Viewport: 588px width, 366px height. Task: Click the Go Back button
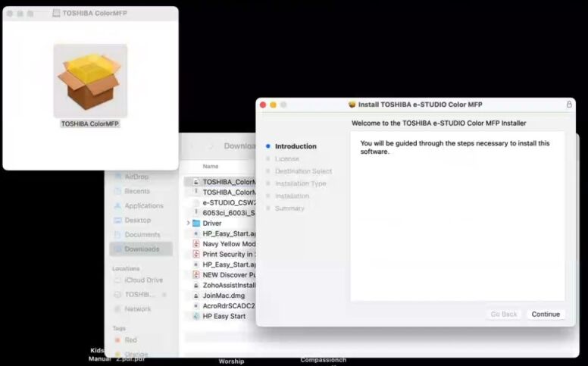coord(503,314)
